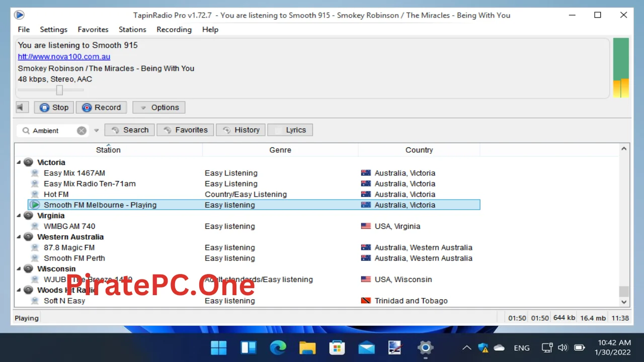Collapse the Woods group
The height and width of the screenshot is (362, 644).
pos(19,290)
